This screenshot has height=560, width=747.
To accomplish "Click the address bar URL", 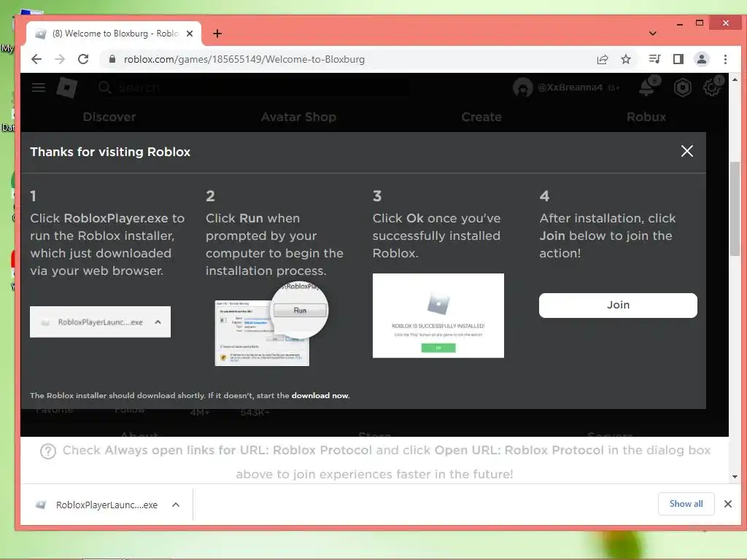I will tap(244, 59).
